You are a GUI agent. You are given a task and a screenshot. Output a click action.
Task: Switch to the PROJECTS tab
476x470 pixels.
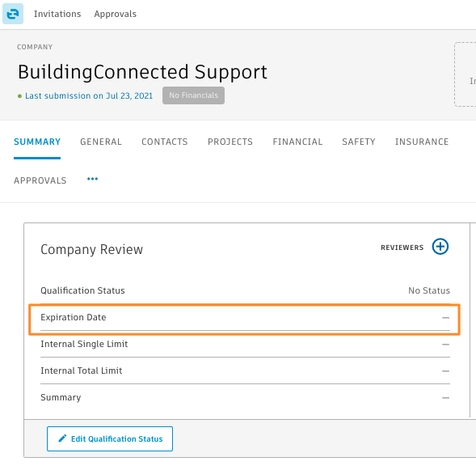coord(230,142)
